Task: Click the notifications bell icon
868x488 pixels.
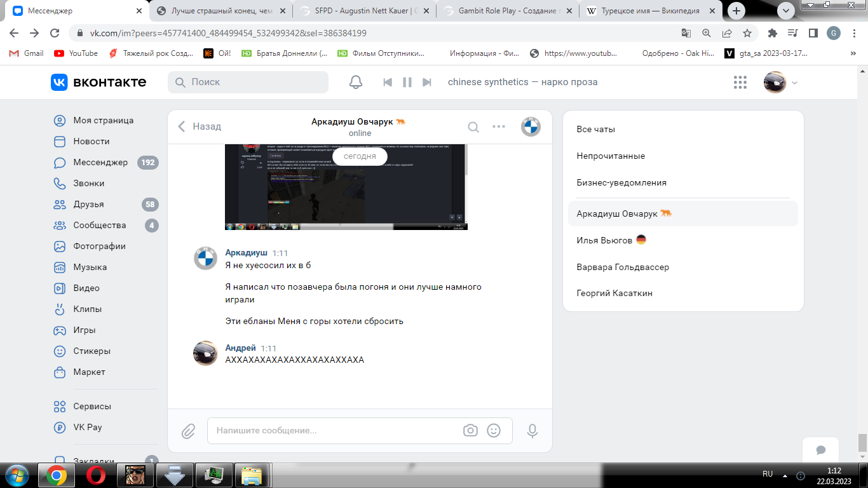Action: tap(356, 82)
